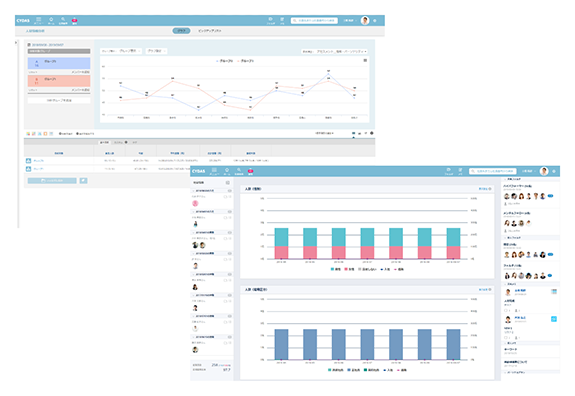Toggle the pink 女性 legend entry
Image resolution: width=575 pixels, height=396 pixels.
349,270
